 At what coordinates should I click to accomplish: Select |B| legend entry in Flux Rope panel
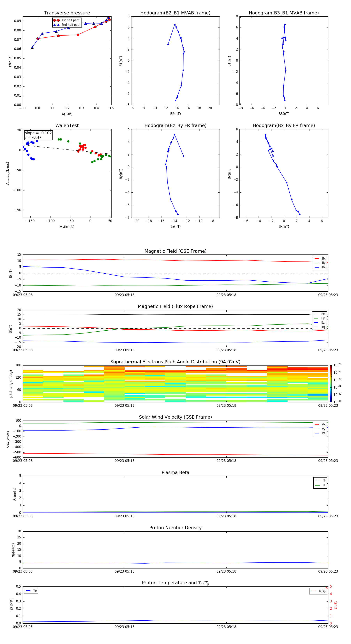point(320,327)
